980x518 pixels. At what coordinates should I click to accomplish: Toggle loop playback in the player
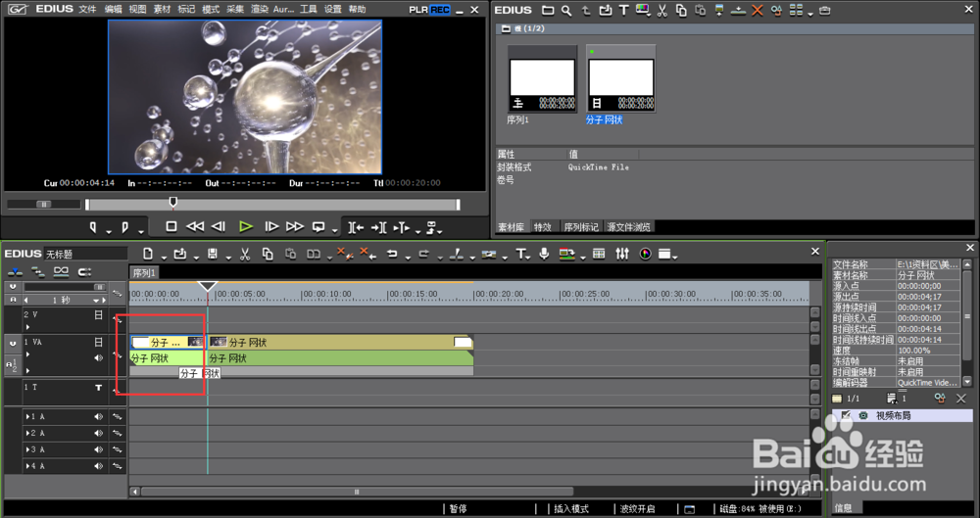[318, 227]
